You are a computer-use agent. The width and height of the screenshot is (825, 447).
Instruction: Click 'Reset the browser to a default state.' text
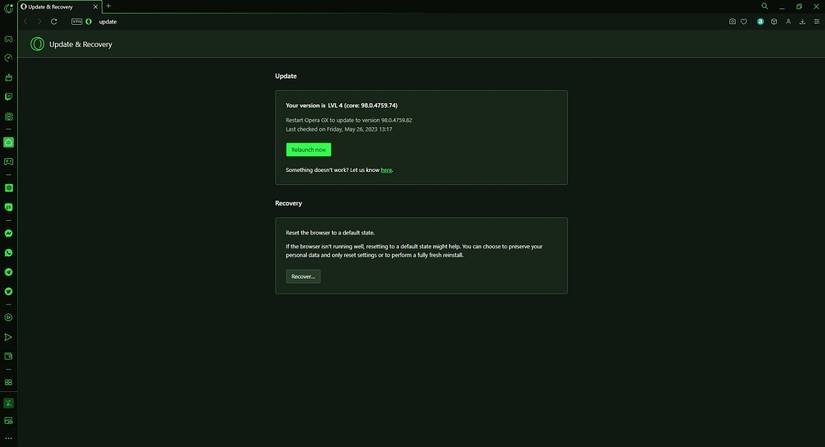pyautogui.click(x=330, y=232)
